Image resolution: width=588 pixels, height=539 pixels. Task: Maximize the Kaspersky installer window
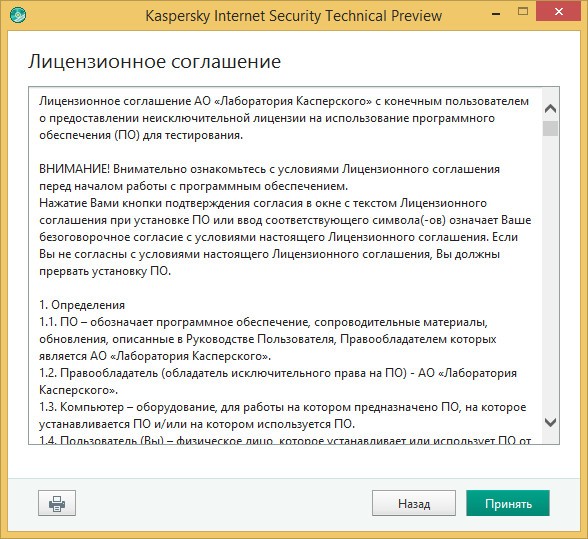point(523,12)
